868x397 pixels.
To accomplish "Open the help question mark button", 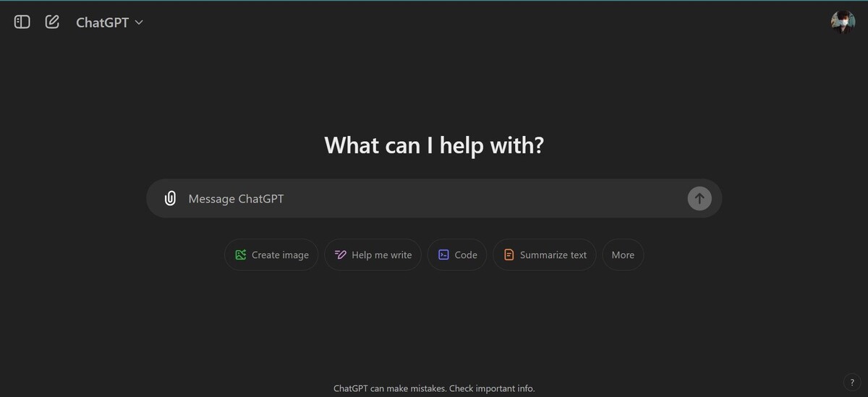I will coord(852,383).
